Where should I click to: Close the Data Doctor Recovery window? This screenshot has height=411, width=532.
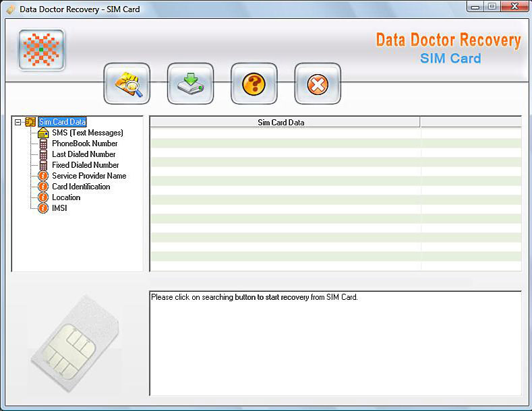[x=514, y=7]
